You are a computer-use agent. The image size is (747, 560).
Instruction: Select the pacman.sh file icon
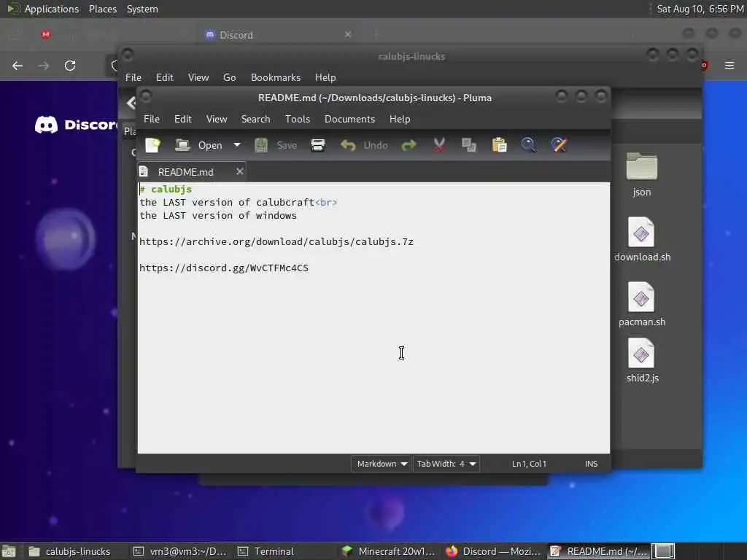[x=642, y=304]
